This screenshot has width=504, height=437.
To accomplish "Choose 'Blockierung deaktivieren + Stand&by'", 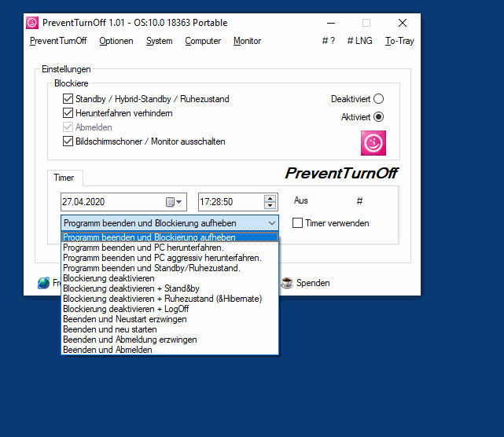I will click(x=170, y=288).
